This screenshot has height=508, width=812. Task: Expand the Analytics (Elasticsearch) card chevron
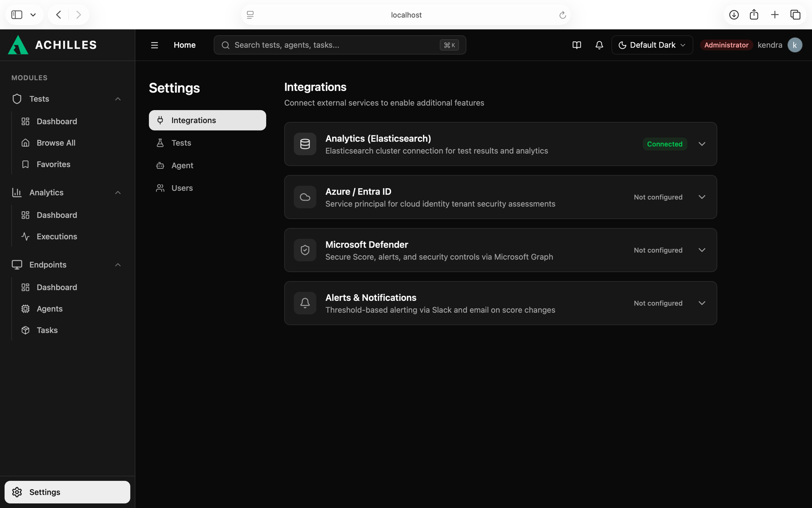(x=702, y=144)
